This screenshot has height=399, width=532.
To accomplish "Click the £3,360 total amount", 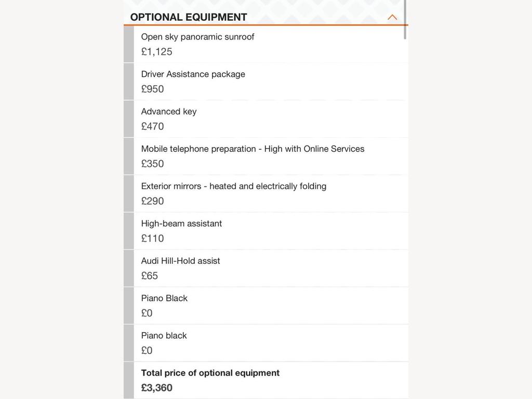I will coord(157,388).
